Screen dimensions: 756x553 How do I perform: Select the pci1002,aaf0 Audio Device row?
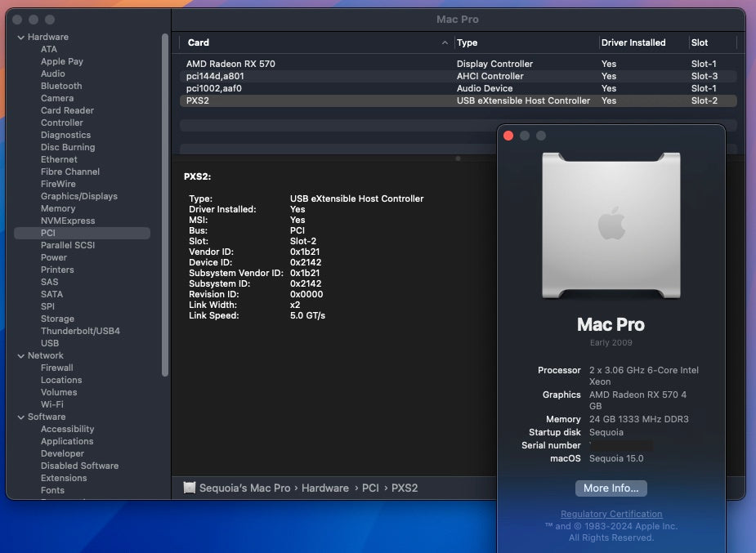[214, 88]
